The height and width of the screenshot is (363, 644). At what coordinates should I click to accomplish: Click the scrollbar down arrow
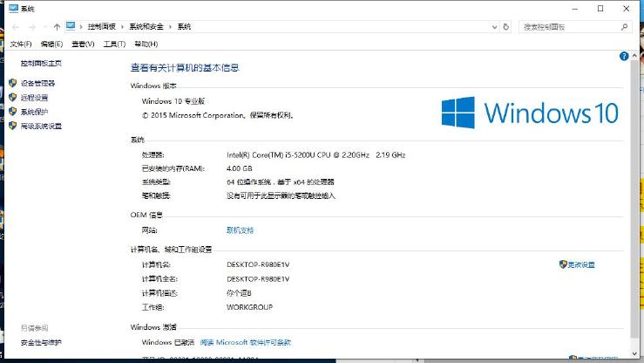click(634, 354)
